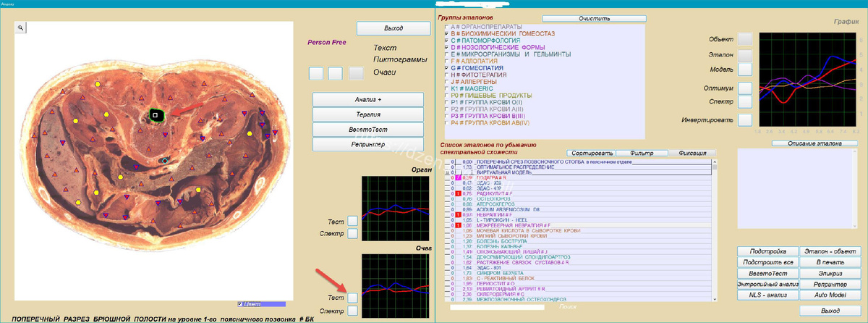Click the teal diamond marker in the image center
868x323 pixels.
pyautogui.click(x=166, y=160)
